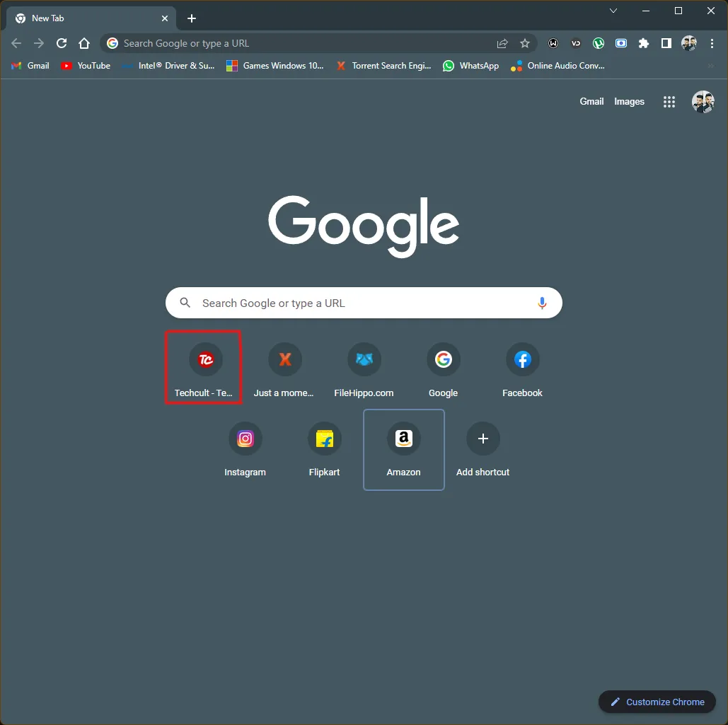Maximize the Chrome window
Image resolution: width=728 pixels, height=725 pixels.
point(678,11)
